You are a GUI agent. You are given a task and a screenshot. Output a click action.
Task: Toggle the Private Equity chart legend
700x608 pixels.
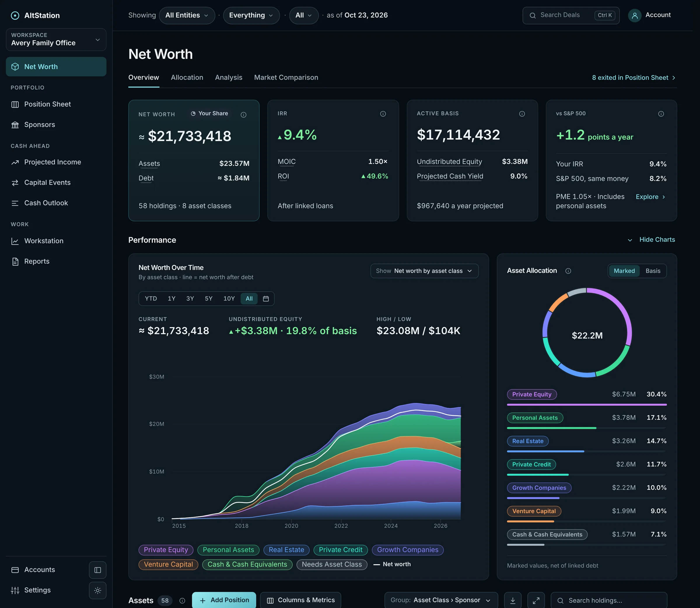pos(166,550)
